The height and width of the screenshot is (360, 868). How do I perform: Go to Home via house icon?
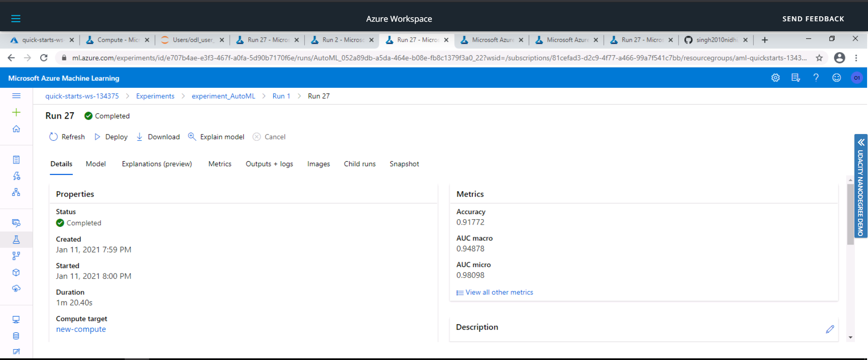click(x=16, y=129)
